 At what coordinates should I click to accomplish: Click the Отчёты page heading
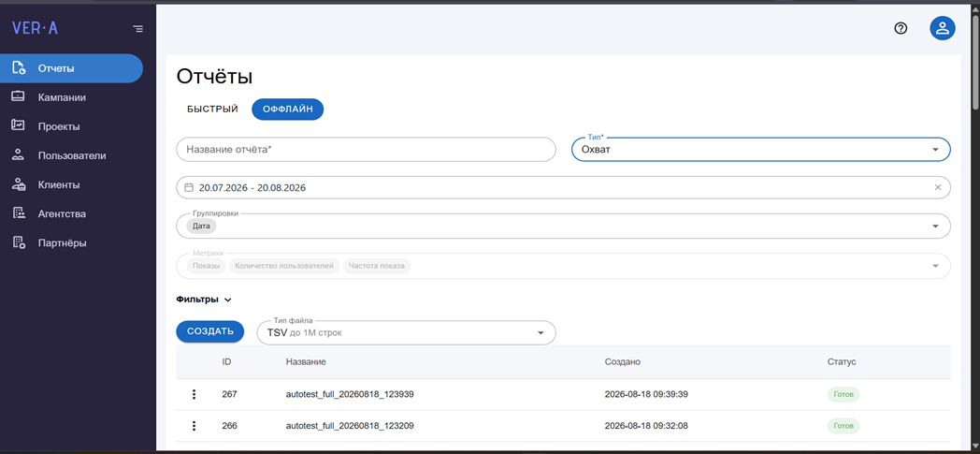[x=214, y=77]
